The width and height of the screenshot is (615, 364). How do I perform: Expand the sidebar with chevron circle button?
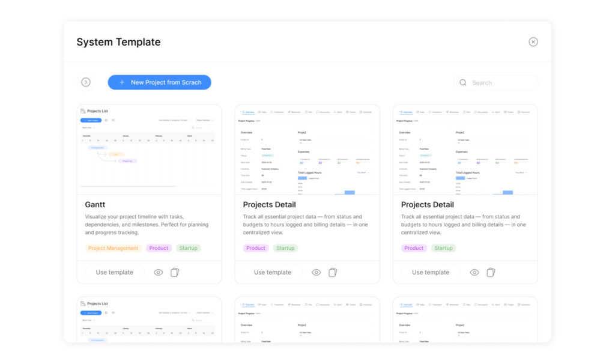[86, 82]
